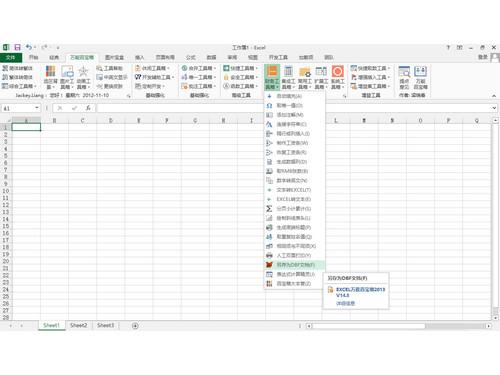The image size is (500, 375).
Task: Select the EXCEL转文本(E) menu item
Action: [x=294, y=199]
